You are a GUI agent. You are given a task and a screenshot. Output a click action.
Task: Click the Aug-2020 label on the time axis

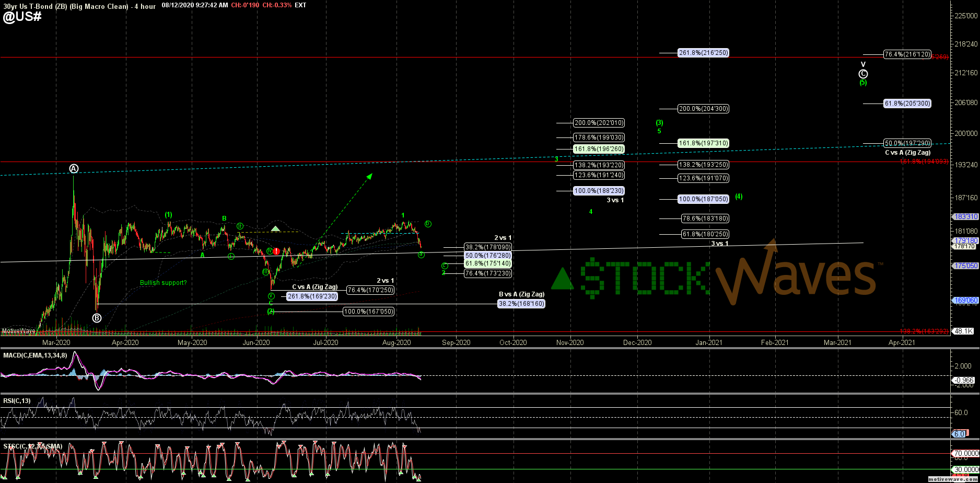click(396, 342)
